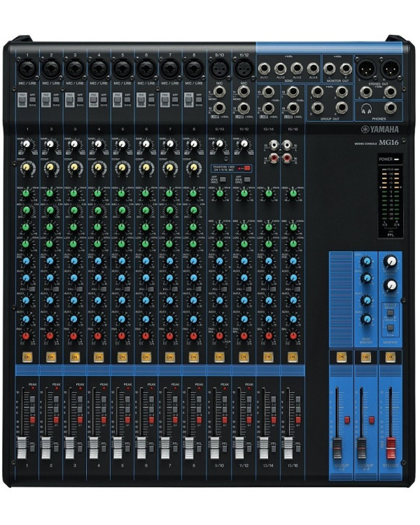420x525 pixels.
Task: Toggle the PAD switch on channel 1
Action: pyautogui.click(x=22, y=100)
